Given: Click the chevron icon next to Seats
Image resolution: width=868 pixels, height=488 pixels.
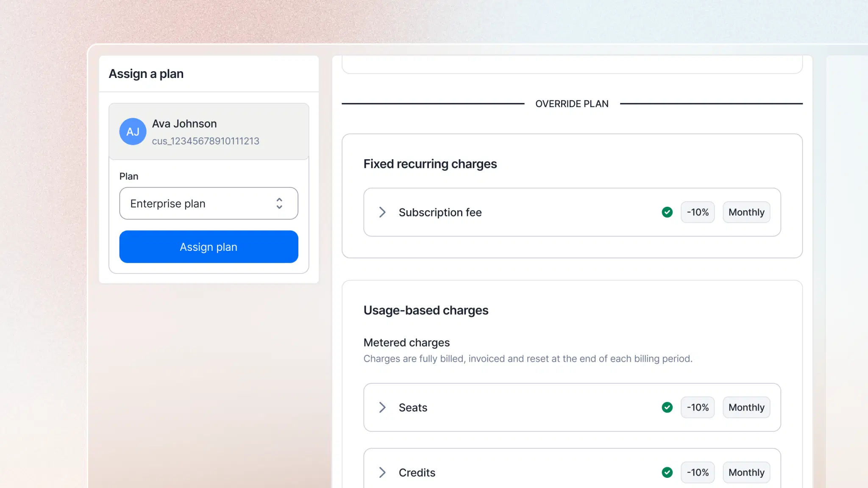Looking at the screenshot, I should [x=382, y=407].
